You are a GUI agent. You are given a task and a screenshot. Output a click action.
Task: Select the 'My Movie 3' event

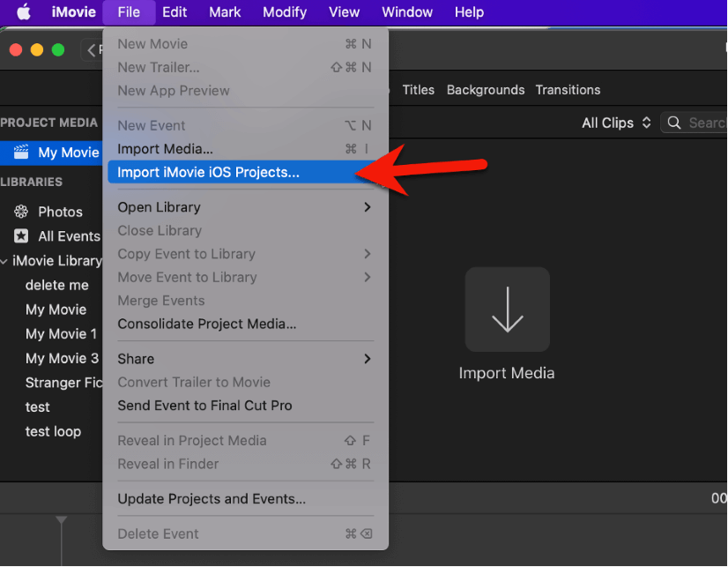coord(62,358)
